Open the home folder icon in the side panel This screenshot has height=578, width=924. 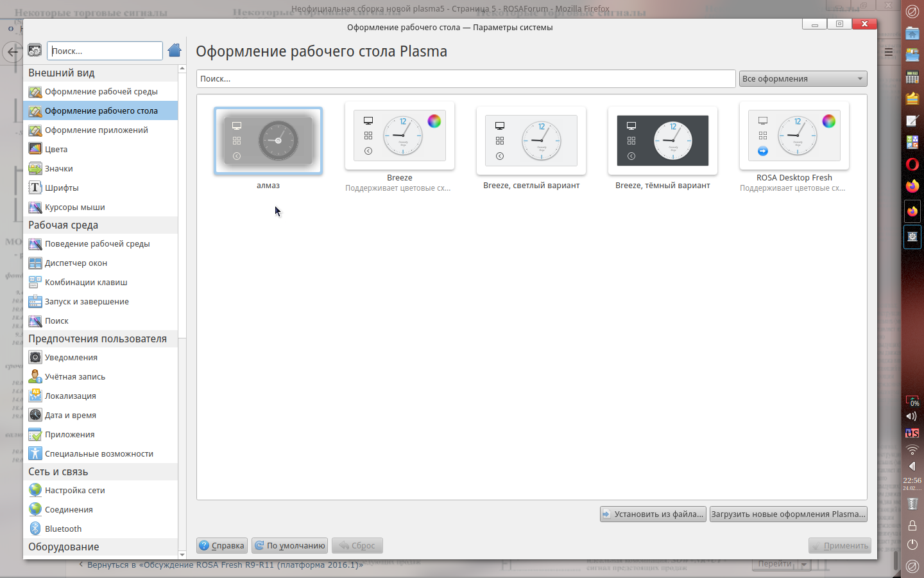click(912, 33)
